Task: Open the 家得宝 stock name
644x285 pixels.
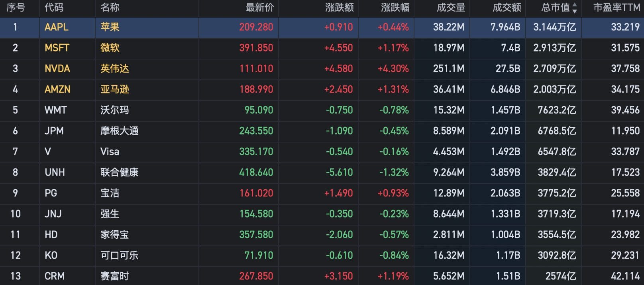Action: [115, 235]
